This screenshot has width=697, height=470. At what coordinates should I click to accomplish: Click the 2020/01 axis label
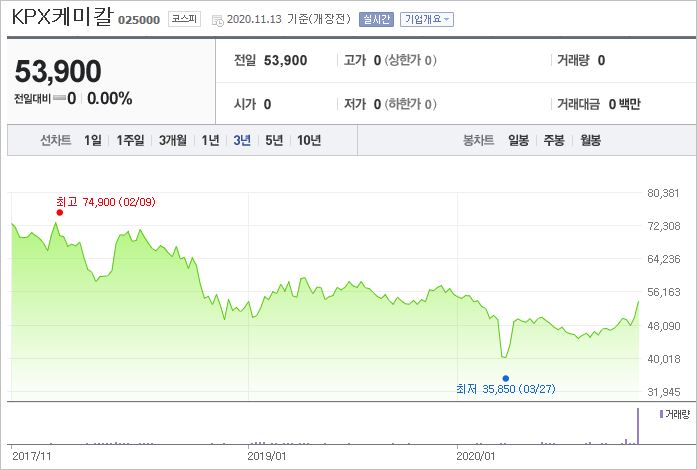coord(476,456)
